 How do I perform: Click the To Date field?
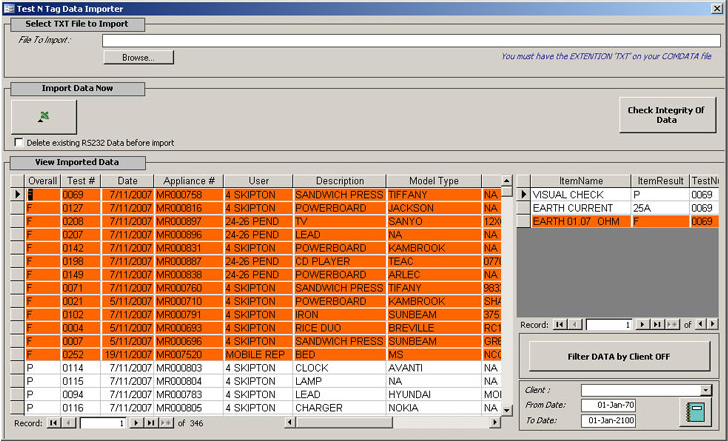608,420
